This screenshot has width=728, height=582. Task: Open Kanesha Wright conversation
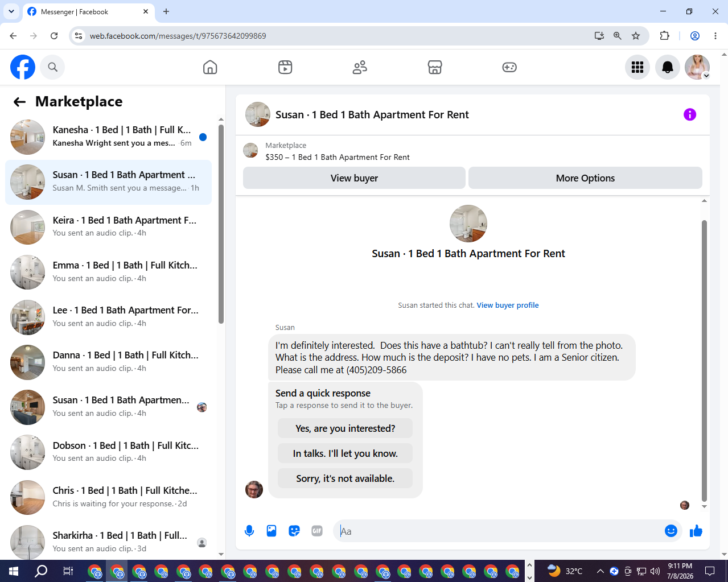click(108, 137)
